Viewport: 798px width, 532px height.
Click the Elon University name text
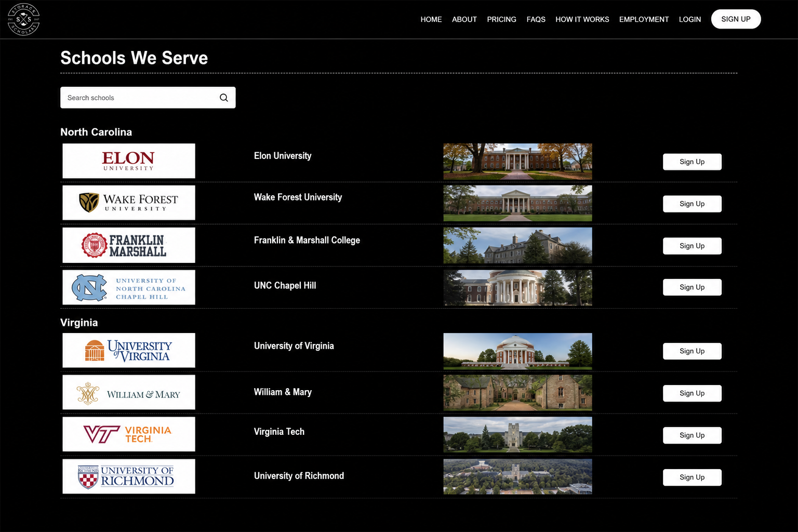(x=283, y=156)
